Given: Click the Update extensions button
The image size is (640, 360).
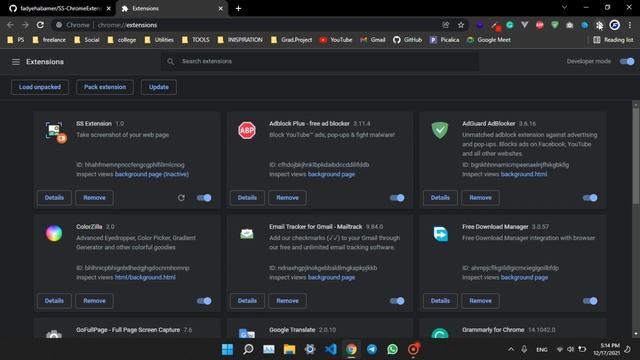Looking at the screenshot, I should coord(159,87).
